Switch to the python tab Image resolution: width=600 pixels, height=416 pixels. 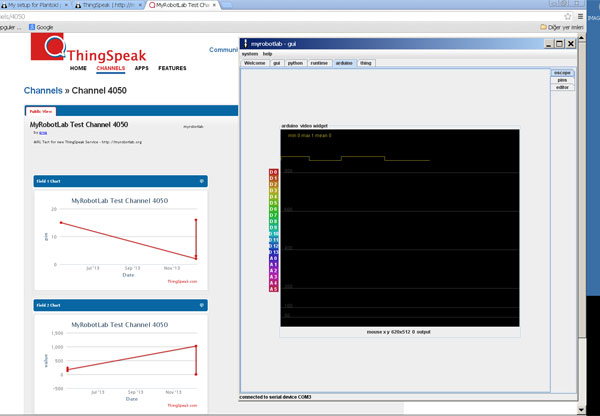295,63
